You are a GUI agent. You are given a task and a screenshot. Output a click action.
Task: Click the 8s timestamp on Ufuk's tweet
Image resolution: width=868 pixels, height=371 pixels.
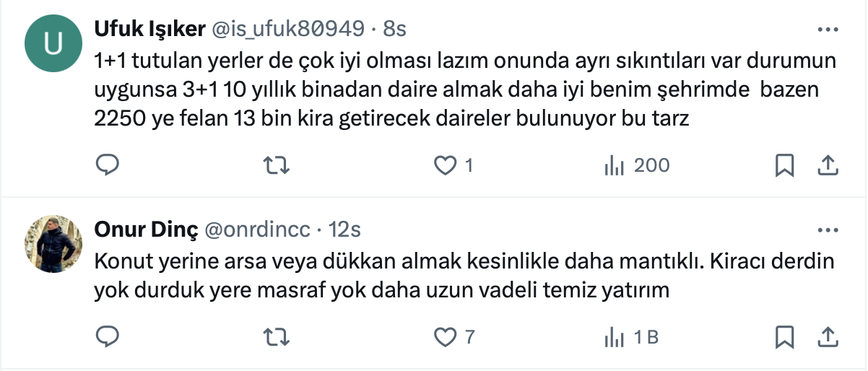[x=394, y=29]
